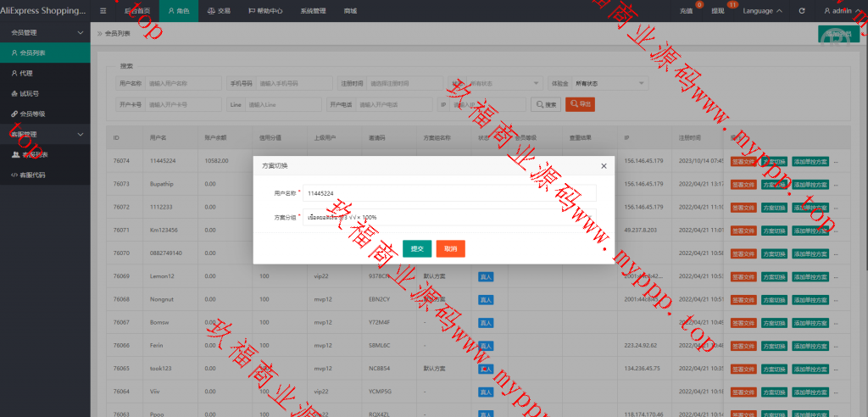This screenshot has height=417, width=868.
Task: Click the 用户名称 field in dialog
Action: 449,192
